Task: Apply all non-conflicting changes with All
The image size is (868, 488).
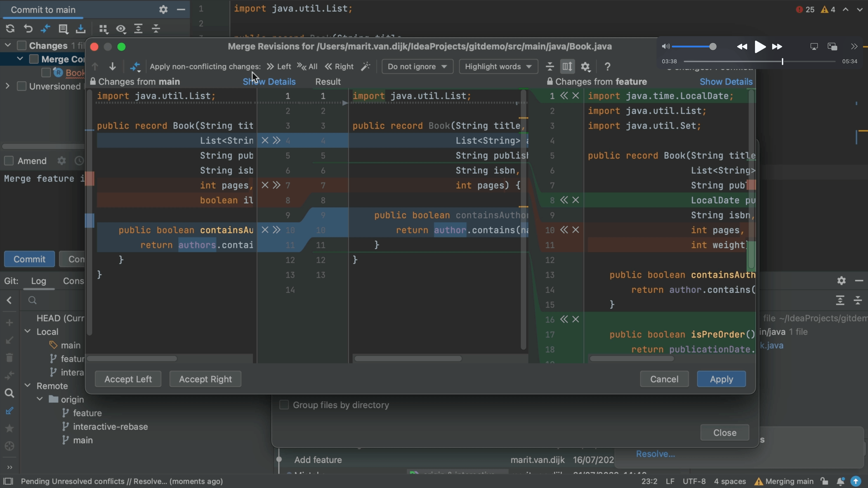Action: click(x=307, y=66)
